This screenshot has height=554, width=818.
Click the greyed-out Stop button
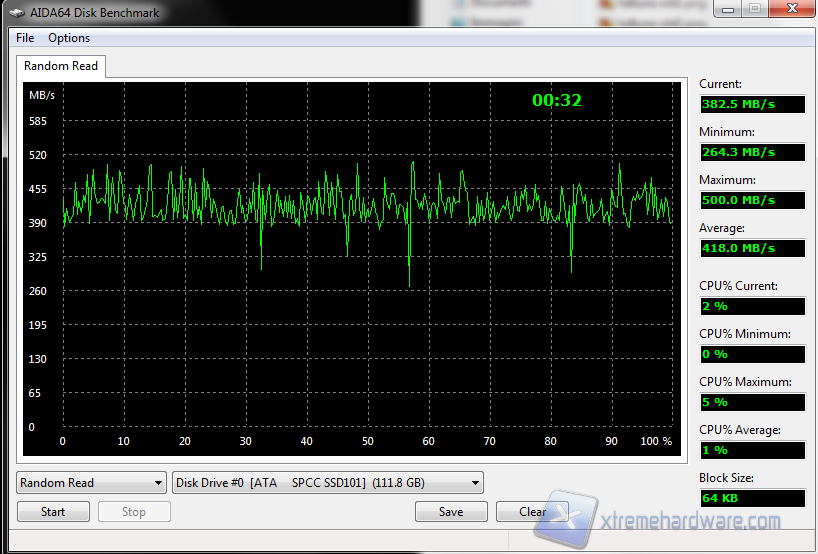pos(134,512)
